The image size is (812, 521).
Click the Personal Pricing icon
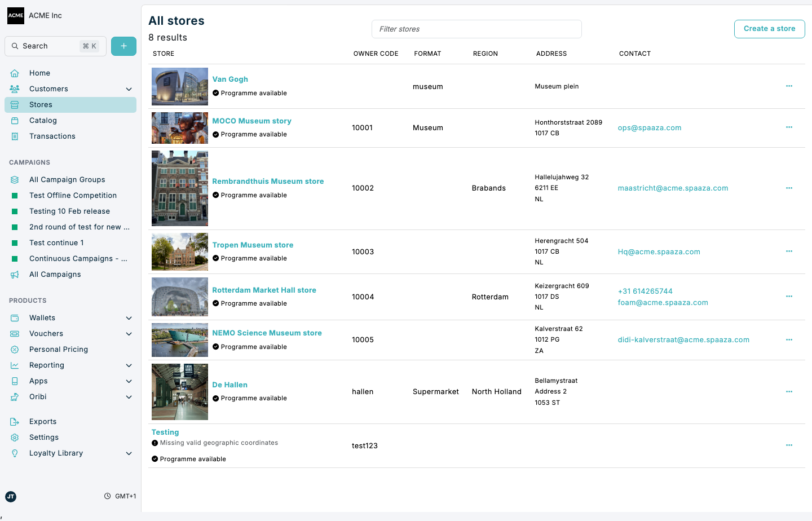coord(15,349)
